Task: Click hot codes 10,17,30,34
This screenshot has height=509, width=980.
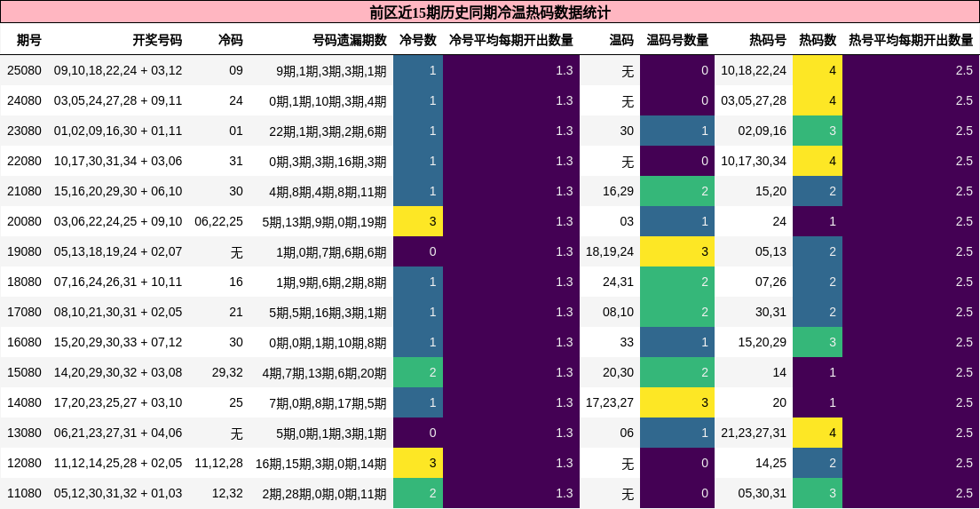Action: pyautogui.click(x=754, y=162)
